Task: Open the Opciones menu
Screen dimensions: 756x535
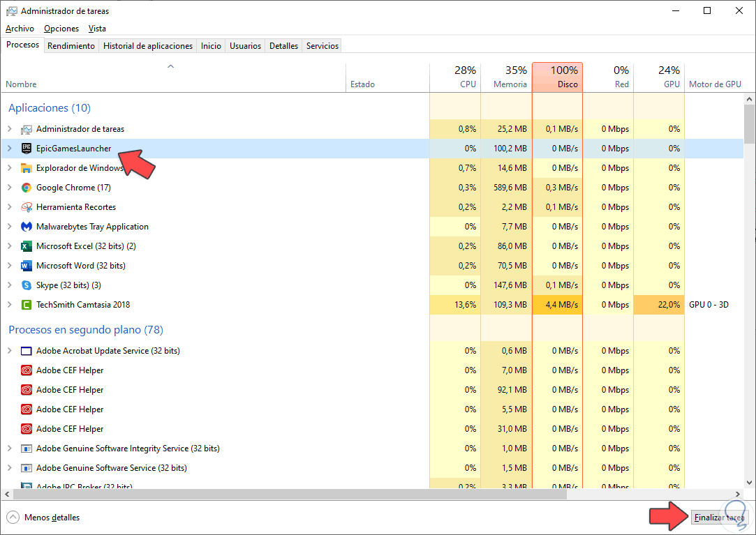Action: (x=61, y=29)
